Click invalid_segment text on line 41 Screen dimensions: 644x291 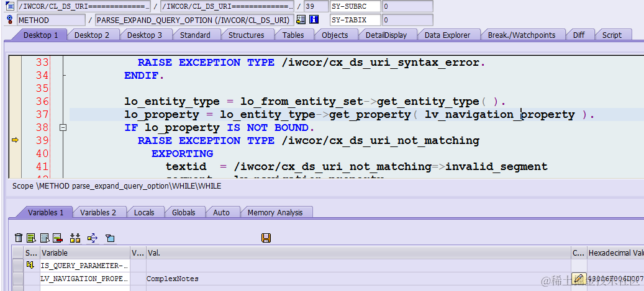tap(497, 167)
